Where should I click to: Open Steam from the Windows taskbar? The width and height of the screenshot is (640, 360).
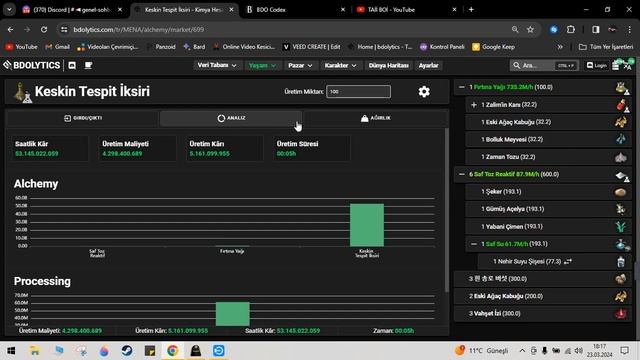[127, 351]
